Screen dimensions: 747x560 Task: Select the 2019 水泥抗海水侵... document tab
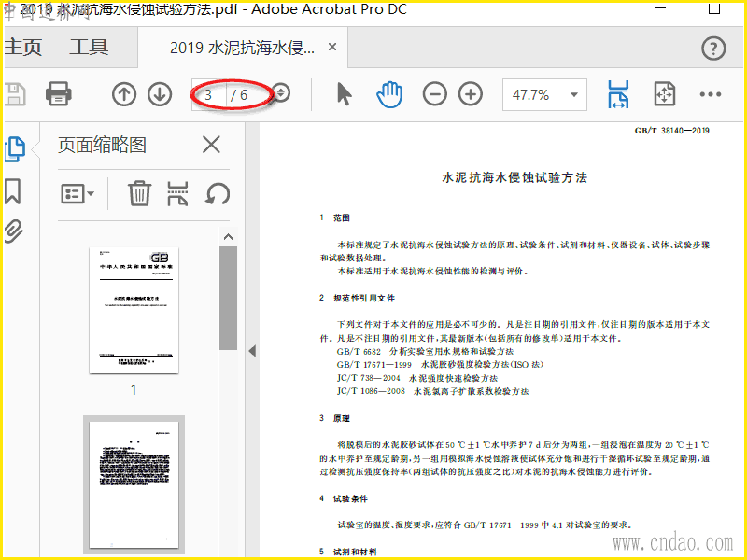(242, 48)
